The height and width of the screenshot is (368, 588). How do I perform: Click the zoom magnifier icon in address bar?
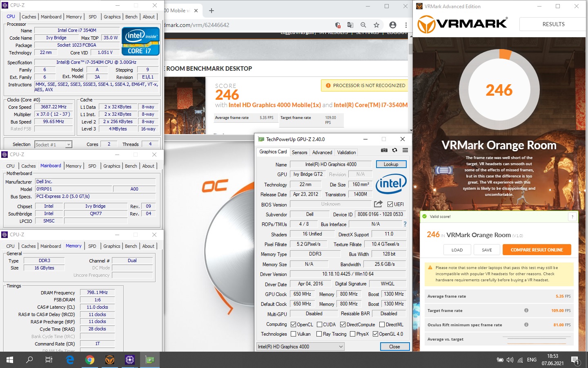363,25
